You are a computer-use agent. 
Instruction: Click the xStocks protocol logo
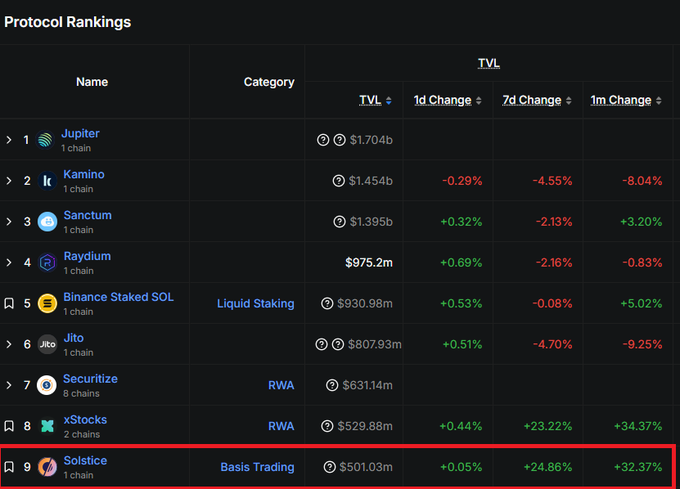(47, 426)
